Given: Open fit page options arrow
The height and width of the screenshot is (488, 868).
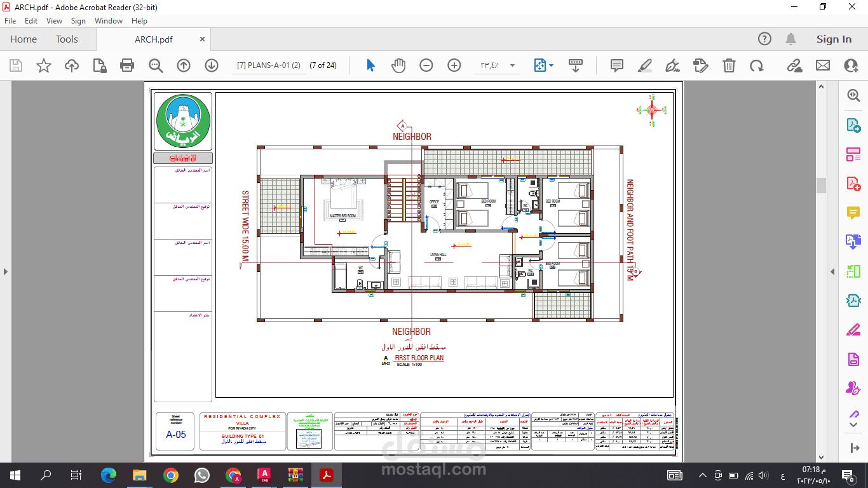Looking at the screenshot, I should pyautogui.click(x=552, y=65).
